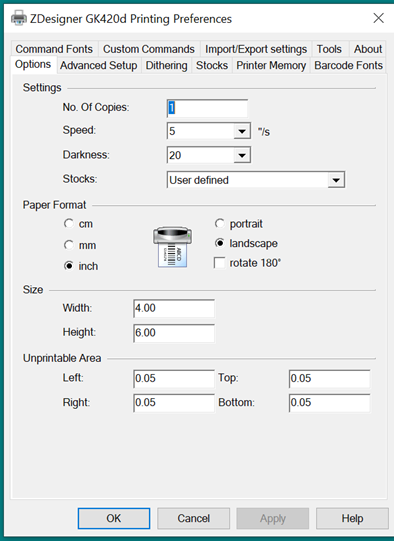The image size is (394, 541).
Task: Click the Height input field
Action: click(174, 333)
